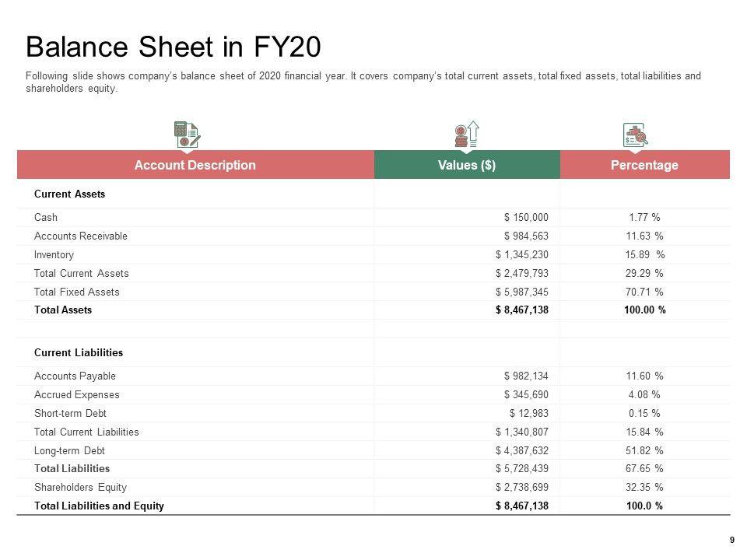Select the Short-term Debt value $ 12,983
Viewport: 747px width, 560px height.
529,414
